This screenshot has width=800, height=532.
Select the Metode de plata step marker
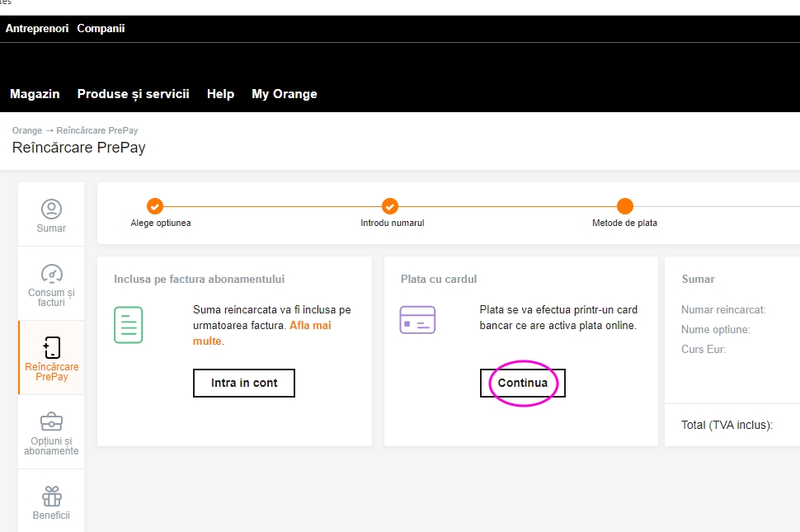coord(625,206)
